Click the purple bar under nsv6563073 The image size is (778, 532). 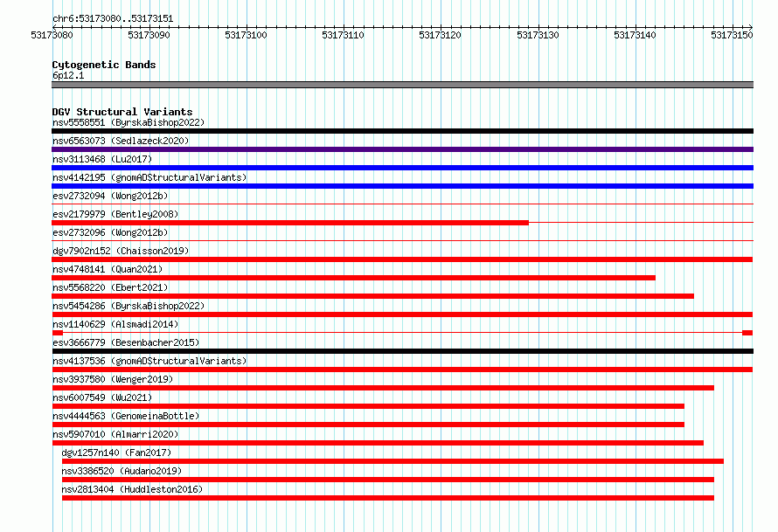pos(402,149)
